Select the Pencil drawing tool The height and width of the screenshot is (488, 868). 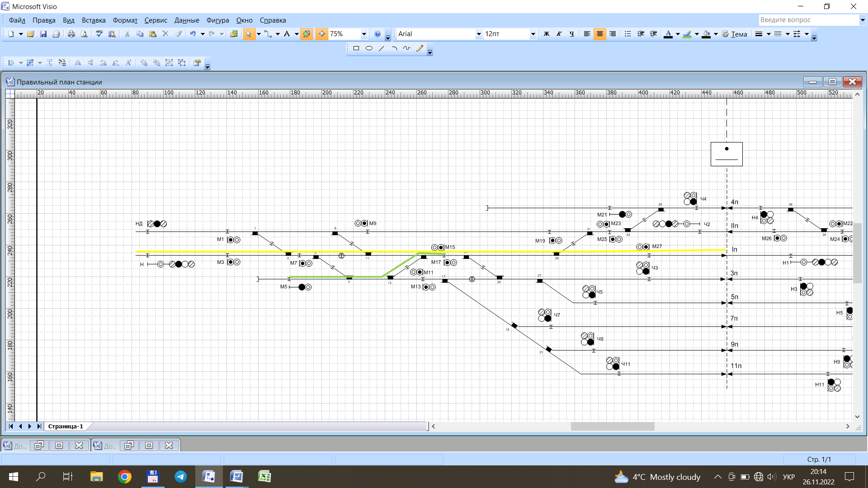pyautogui.click(x=420, y=48)
